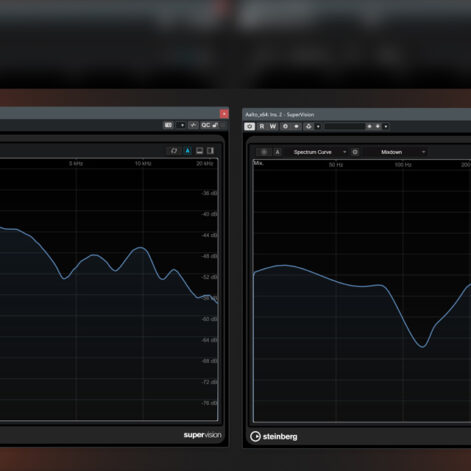The width and height of the screenshot is (471, 471).
Task: Enable Read automation (R) button
Action: tap(262, 126)
